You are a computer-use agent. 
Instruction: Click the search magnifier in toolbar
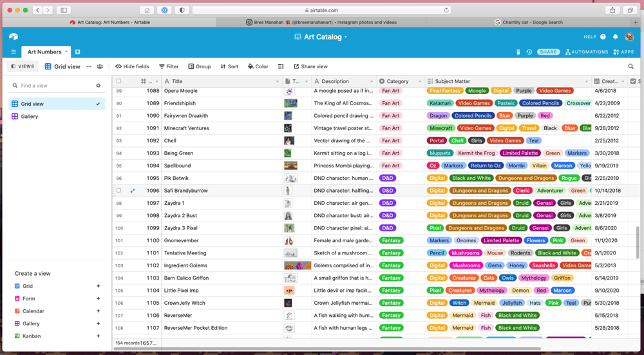click(x=631, y=66)
